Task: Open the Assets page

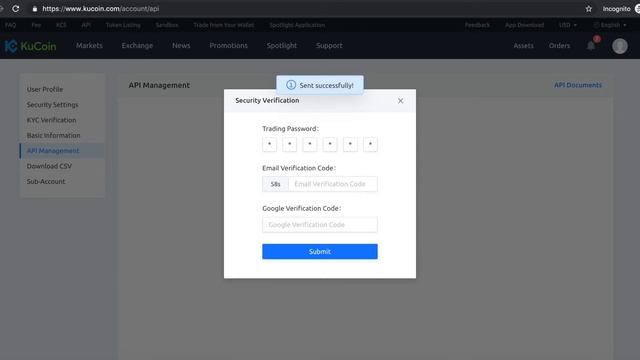Action: pos(524,45)
